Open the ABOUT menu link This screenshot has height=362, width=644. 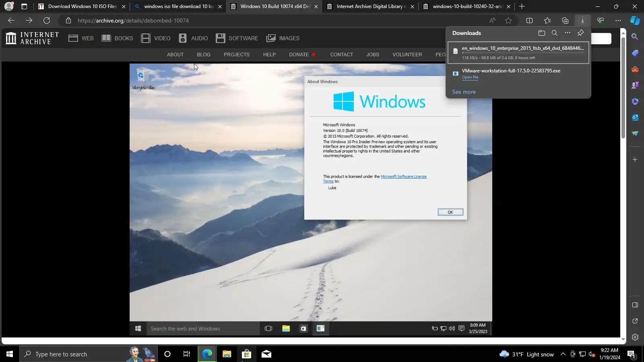click(175, 55)
